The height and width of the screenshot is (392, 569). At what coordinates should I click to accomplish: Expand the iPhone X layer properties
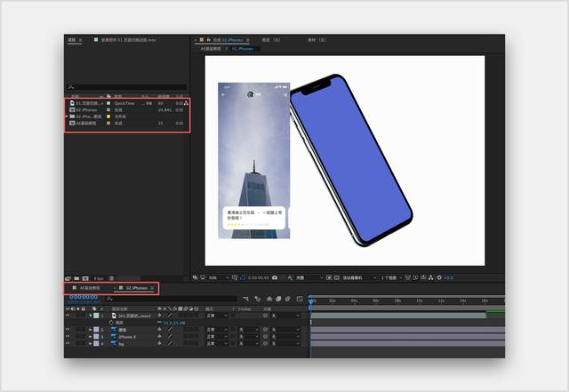pyautogui.click(x=91, y=337)
